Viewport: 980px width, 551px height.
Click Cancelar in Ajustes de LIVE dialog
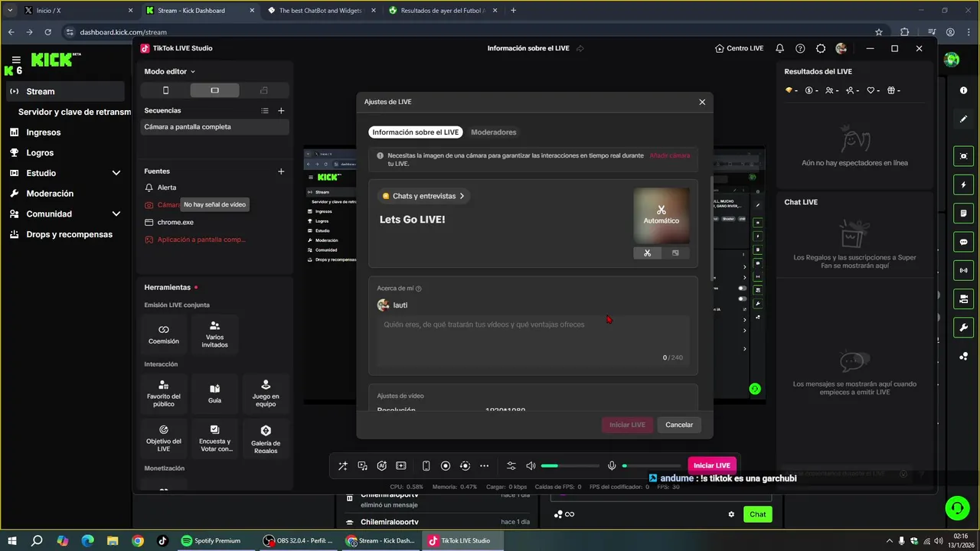679,425
